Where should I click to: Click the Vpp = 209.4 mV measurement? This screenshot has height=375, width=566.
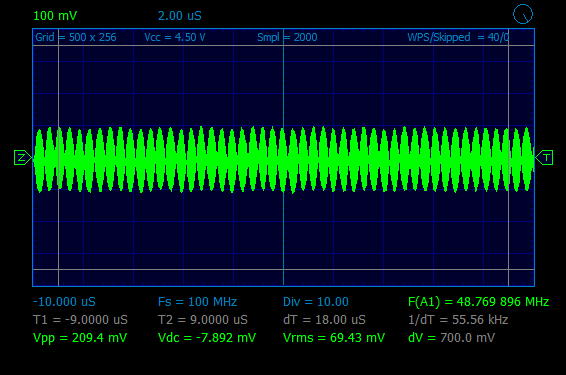(80, 338)
